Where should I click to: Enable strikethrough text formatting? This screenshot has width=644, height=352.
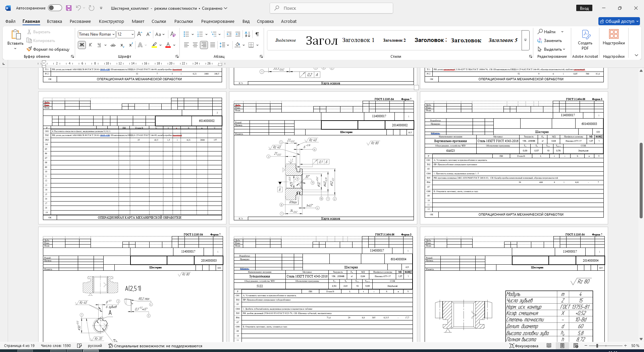coord(113,45)
